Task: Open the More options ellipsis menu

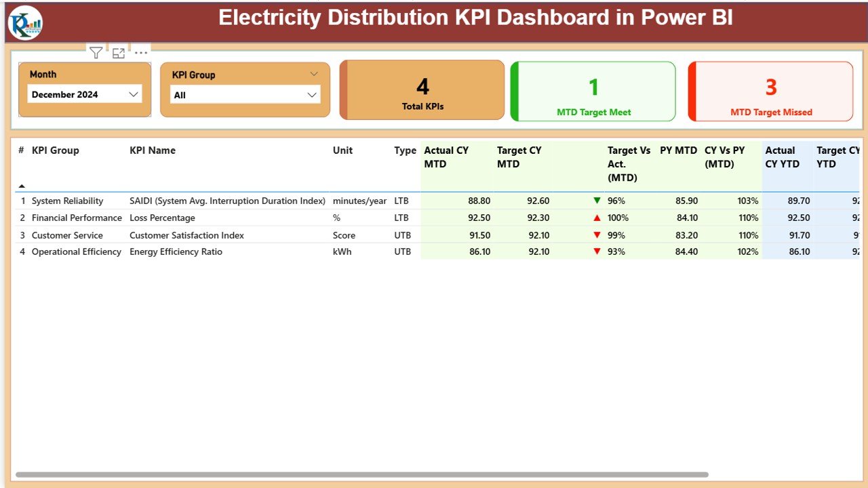Action: click(141, 53)
